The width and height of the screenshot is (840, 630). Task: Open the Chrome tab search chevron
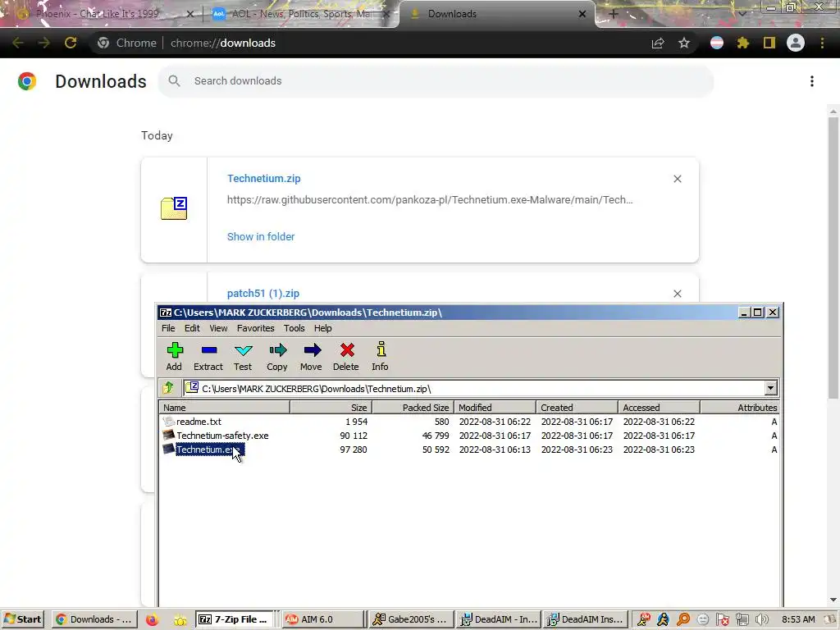point(742,14)
